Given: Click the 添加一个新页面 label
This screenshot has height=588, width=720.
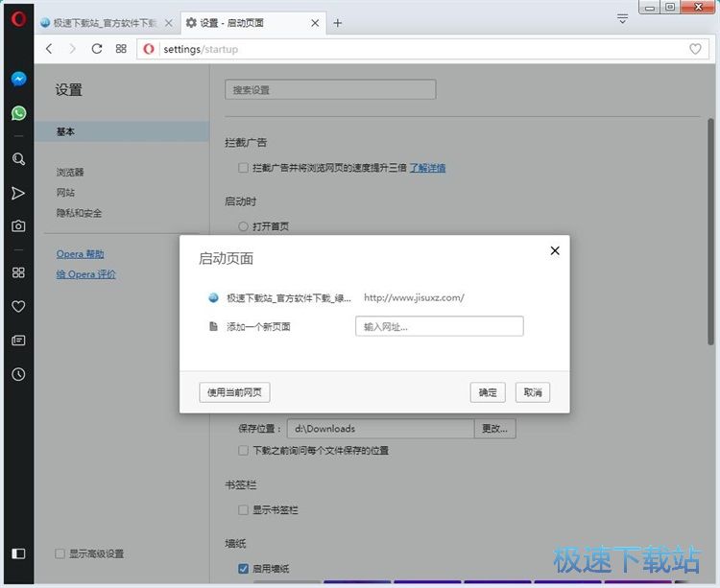Looking at the screenshot, I should (258, 326).
